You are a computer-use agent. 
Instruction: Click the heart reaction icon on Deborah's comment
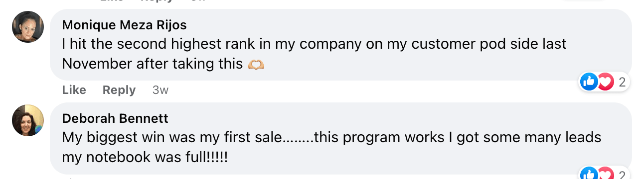605,174
